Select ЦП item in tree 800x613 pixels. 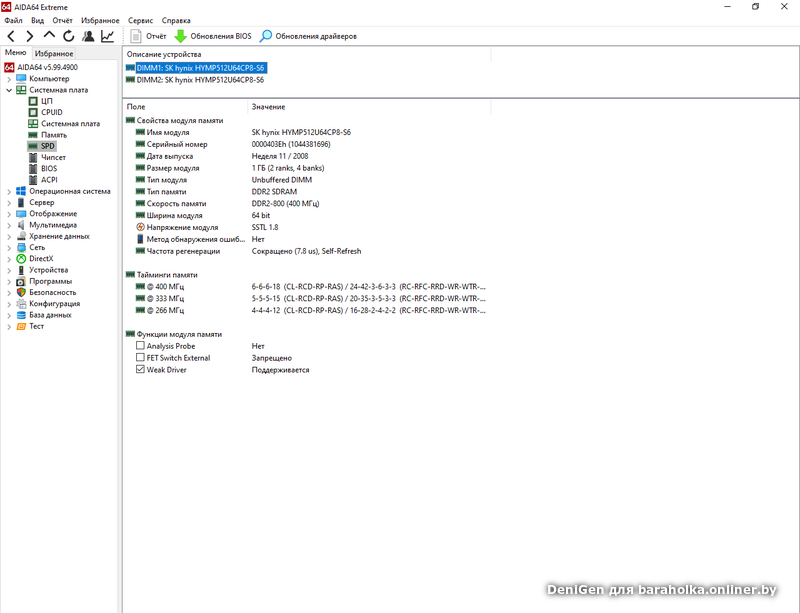pyautogui.click(x=46, y=101)
